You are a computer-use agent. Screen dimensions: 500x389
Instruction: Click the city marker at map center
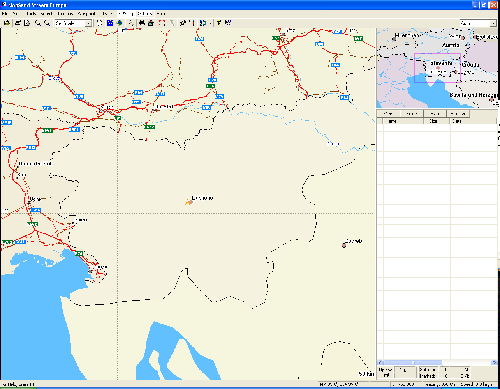[x=191, y=202]
